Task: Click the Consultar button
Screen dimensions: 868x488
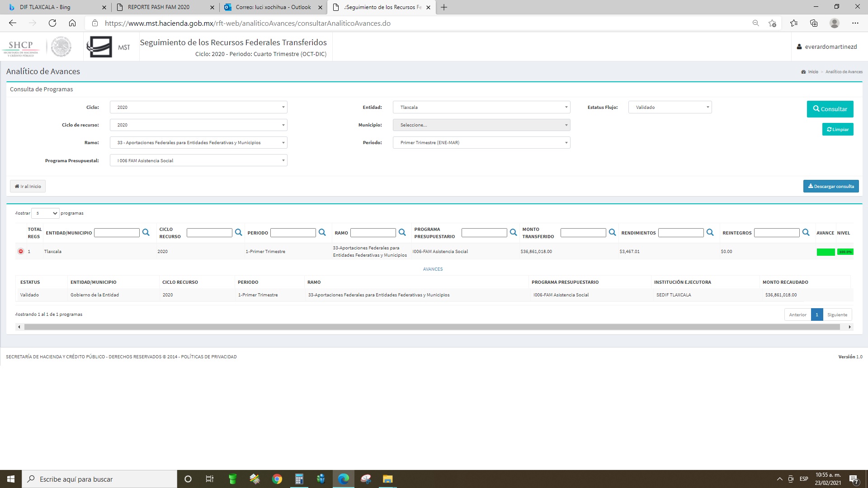Action: (x=830, y=109)
